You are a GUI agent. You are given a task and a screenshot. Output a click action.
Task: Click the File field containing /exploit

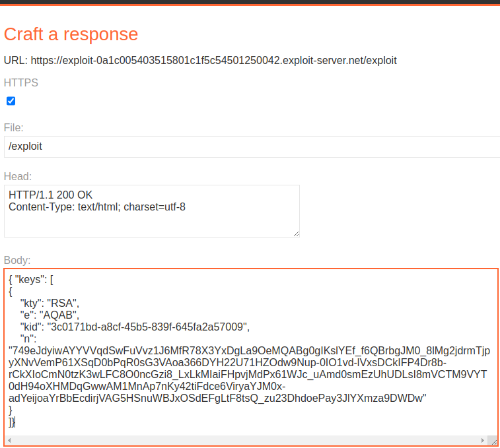point(252,146)
